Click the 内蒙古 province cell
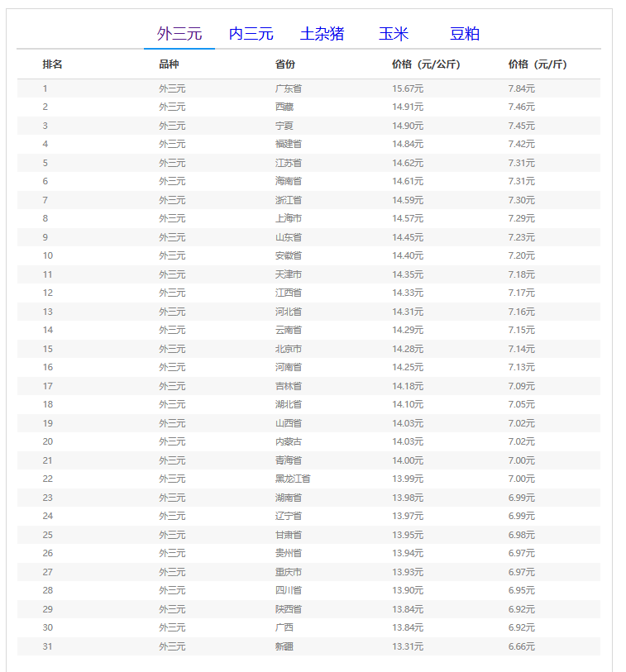The width and height of the screenshot is (626, 672). (x=289, y=441)
